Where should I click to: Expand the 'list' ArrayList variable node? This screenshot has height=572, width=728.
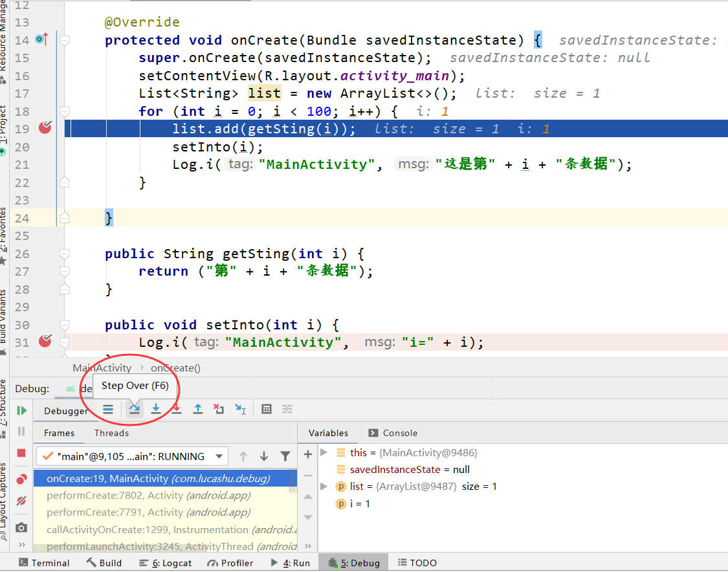324,486
